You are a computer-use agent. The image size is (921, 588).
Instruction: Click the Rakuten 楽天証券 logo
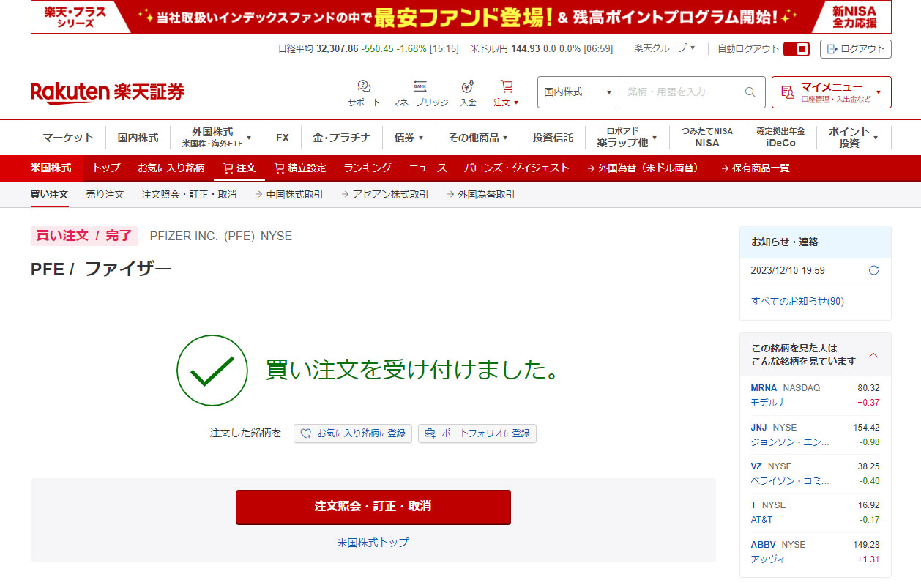(x=108, y=92)
